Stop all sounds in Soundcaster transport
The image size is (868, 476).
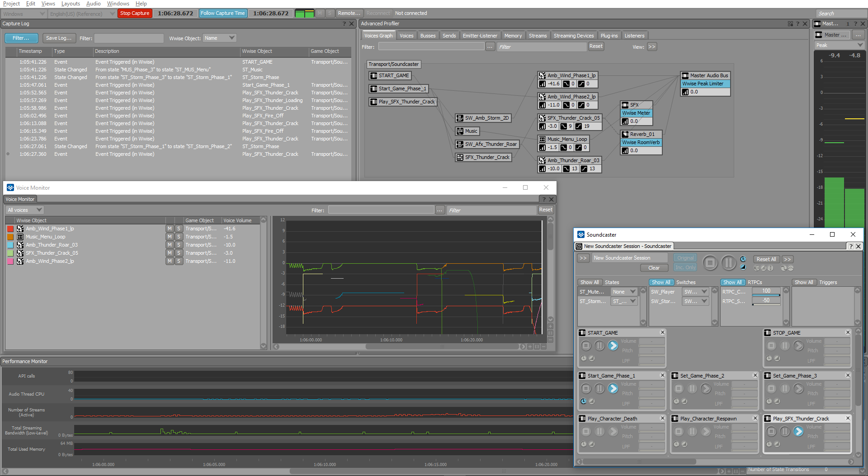pyautogui.click(x=710, y=263)
